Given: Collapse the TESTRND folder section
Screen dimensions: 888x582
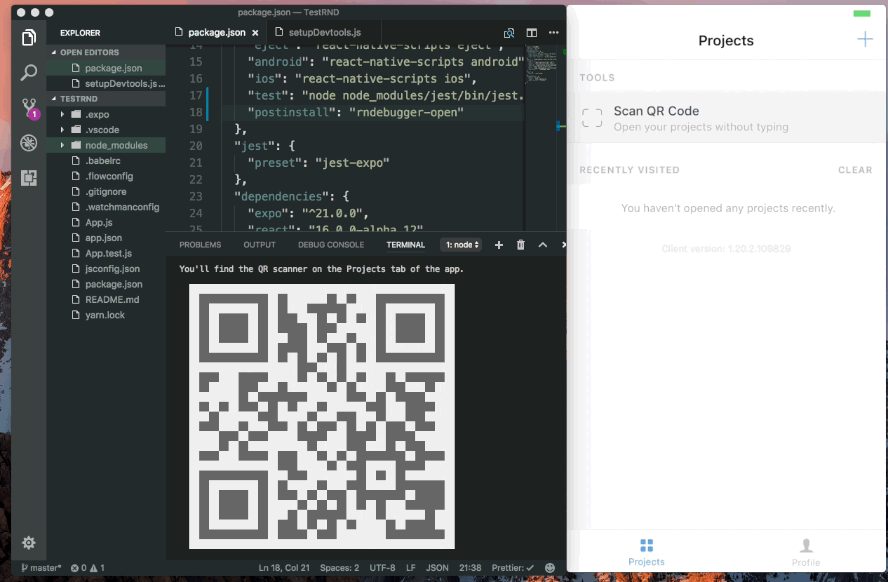Looking at the screenshot, I should tap(106, 99).
